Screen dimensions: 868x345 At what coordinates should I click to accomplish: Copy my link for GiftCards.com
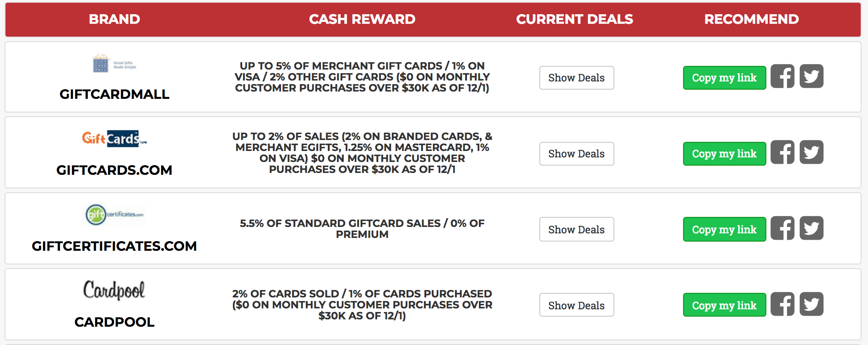click(724, 154)
